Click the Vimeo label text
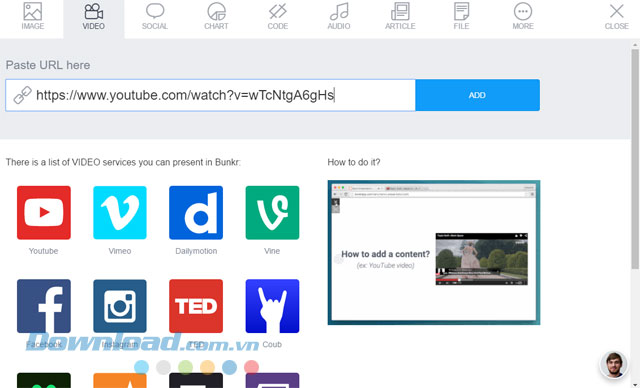The image size is (640, 388). [x=120, y=251]
